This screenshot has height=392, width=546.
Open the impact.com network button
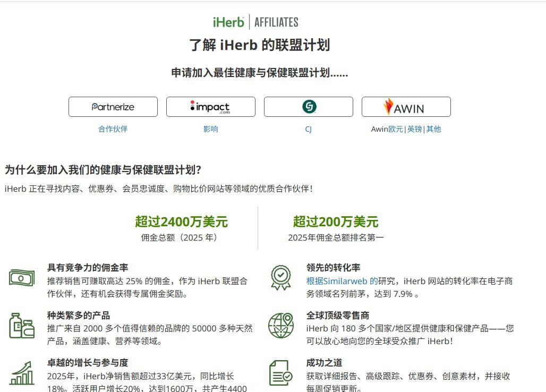tap(211, 107)
